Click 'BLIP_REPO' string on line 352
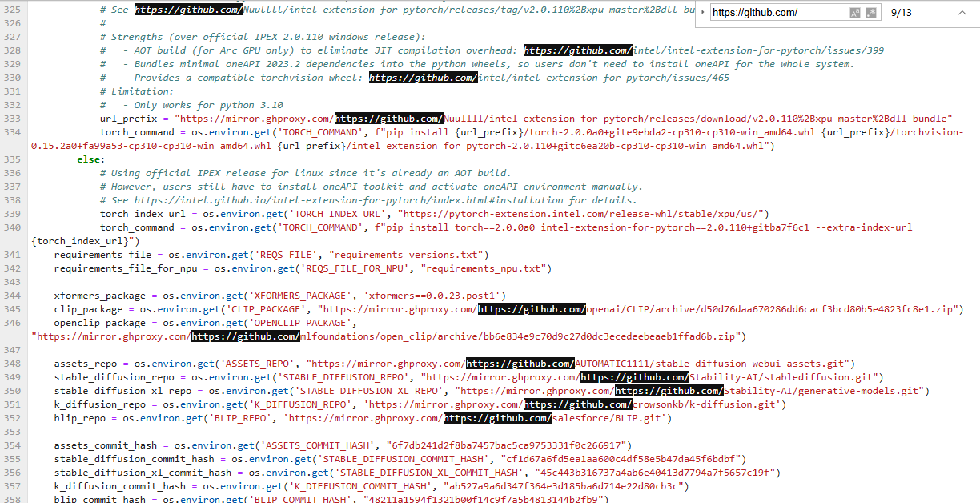 point(239,418)
